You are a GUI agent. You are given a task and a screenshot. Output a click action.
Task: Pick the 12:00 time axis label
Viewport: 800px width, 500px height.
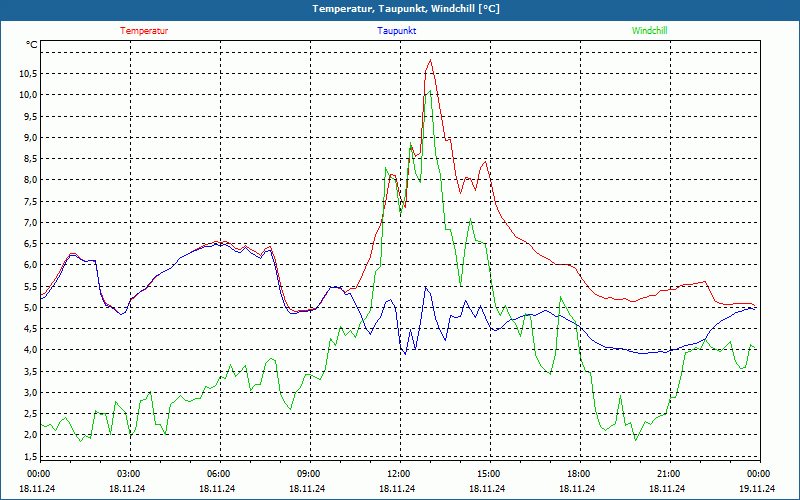pos(399,474)
